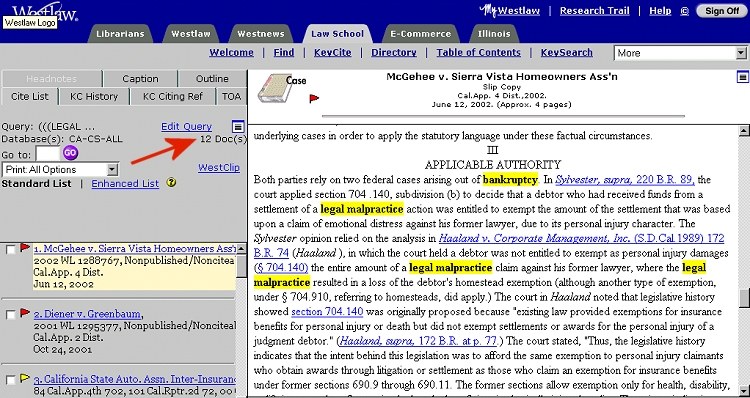Switch to the E-Commerce tab
Image resolution: width=750 pixels, height=398 pixels.
pos(420,34)
